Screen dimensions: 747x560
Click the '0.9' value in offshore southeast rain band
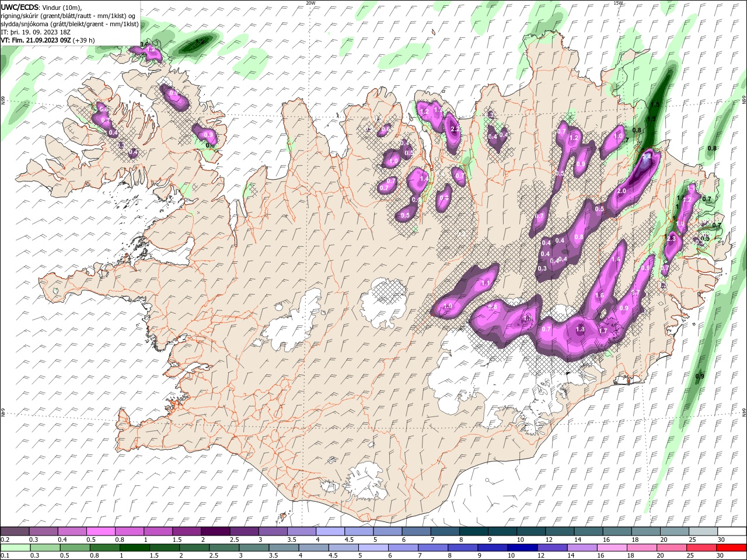[700, 376]
